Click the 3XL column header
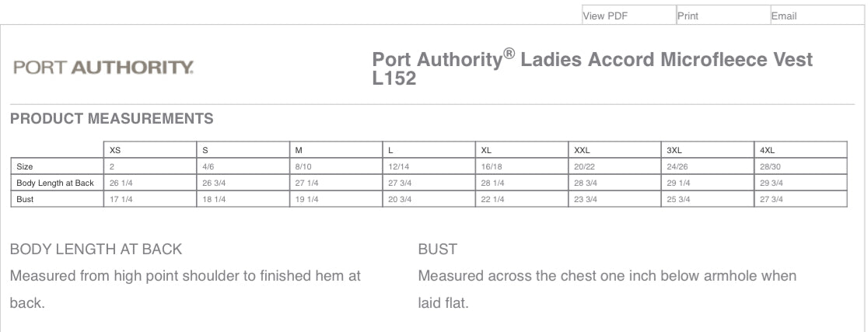 click(x=674, y=150)
